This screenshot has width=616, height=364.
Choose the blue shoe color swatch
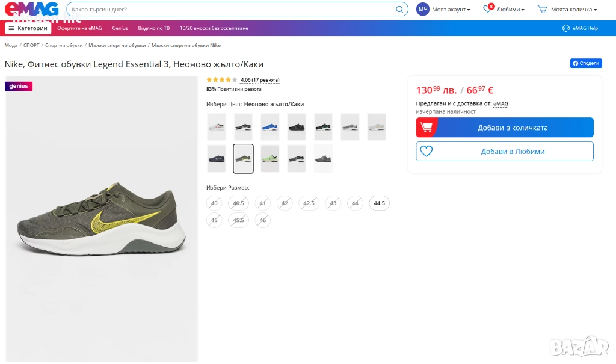270,127
